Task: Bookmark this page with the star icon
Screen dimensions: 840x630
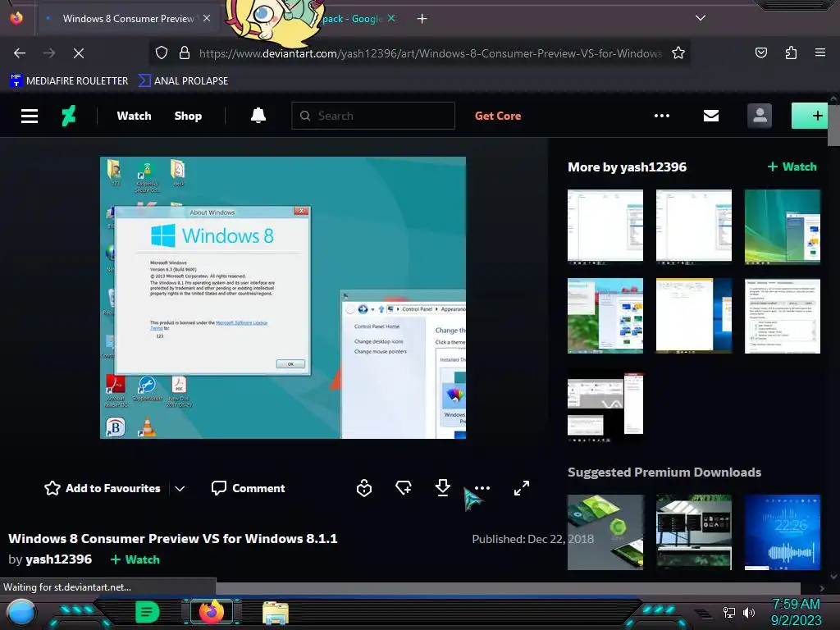Action: 678,53
